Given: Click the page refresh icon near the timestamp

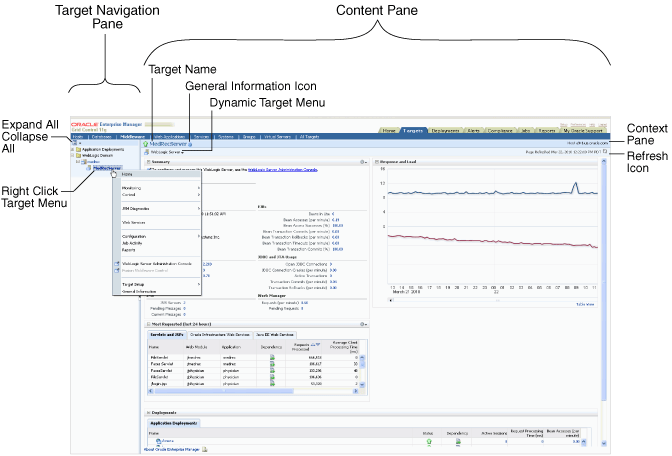Looking at the screenshot, I should pos(605,151).
